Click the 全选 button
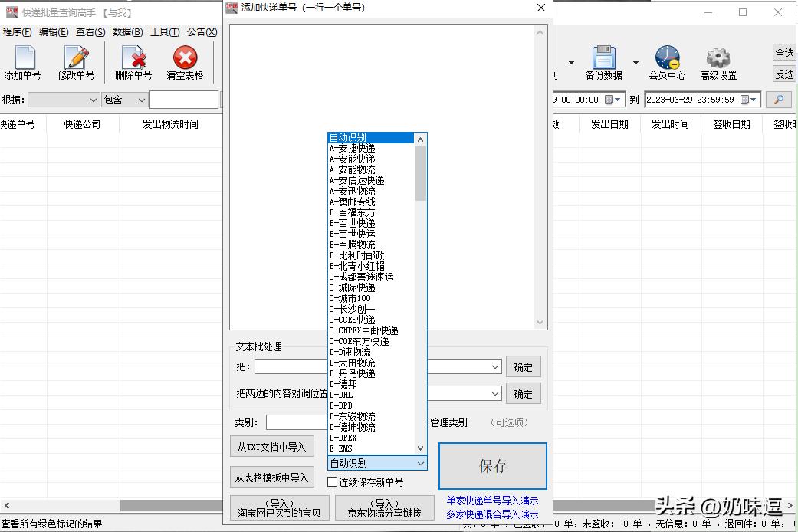This screenshot has width=798, height=532. click(x=783, y=53)
